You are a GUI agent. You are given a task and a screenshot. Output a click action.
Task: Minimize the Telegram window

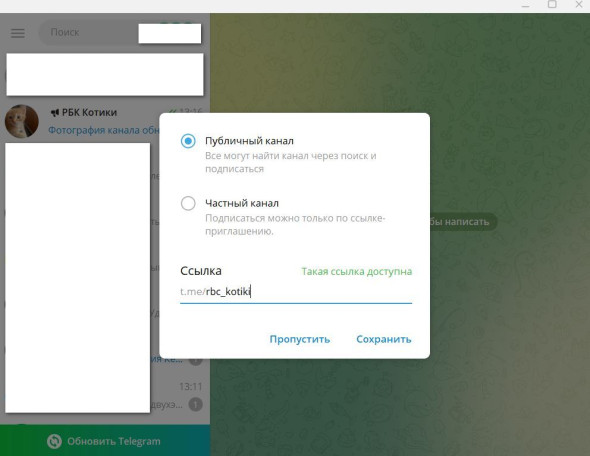click(525, 5)
